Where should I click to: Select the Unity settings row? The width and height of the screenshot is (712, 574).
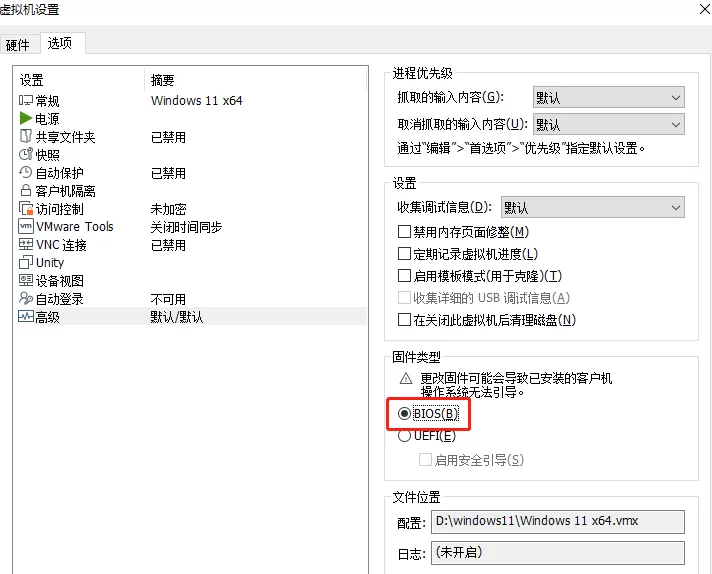191,262
